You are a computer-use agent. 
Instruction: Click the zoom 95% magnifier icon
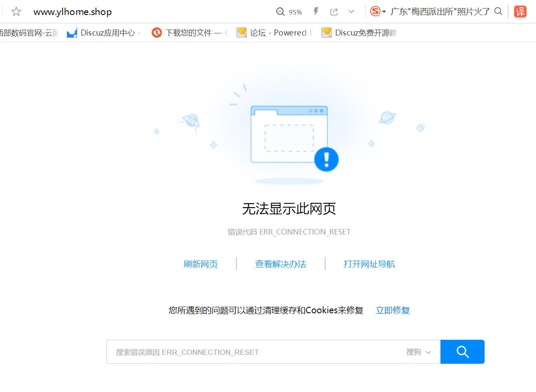281,12
